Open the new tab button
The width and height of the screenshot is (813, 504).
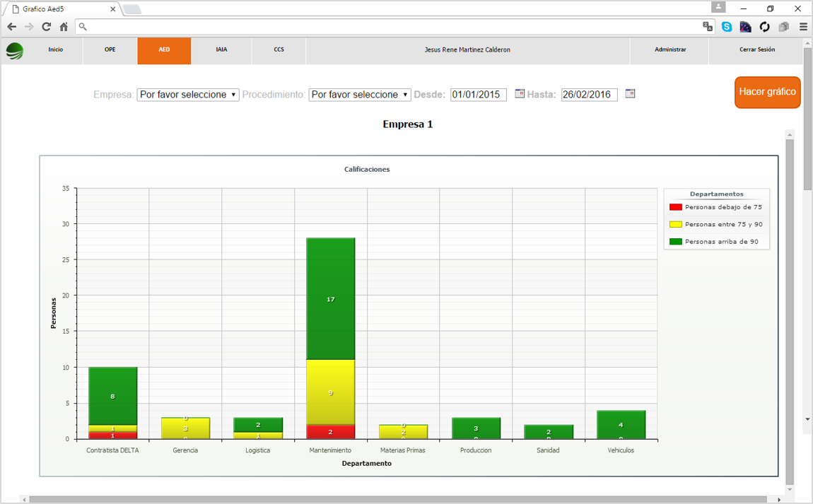[x=131, y=8]
